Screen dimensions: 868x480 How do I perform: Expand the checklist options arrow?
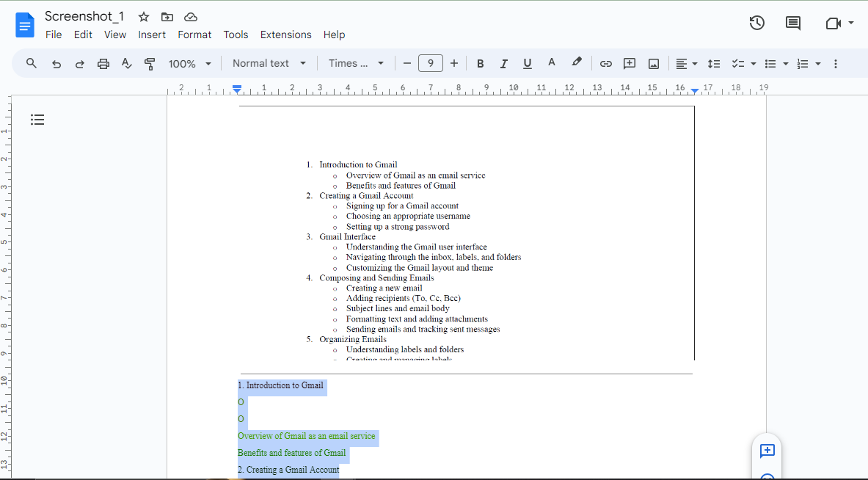[754, 64]
